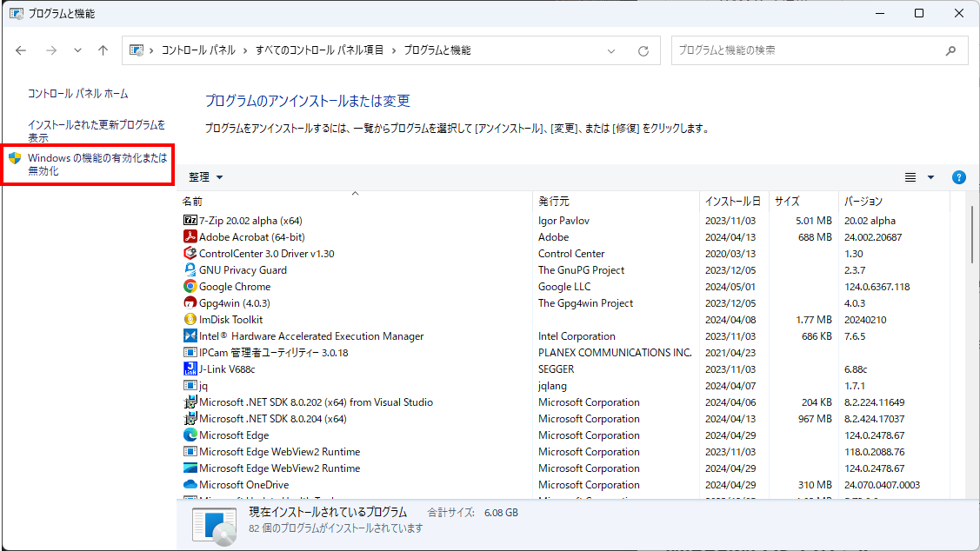Sort by the サイズ column header
This screenshot has width=980, height=551.
(x=803, y=201)
